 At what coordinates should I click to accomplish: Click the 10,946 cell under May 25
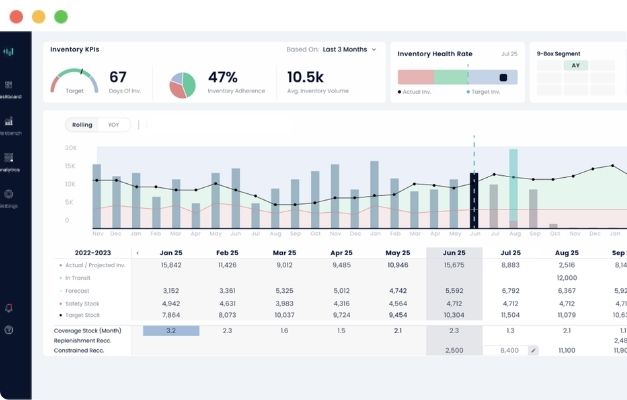point(398,265)
